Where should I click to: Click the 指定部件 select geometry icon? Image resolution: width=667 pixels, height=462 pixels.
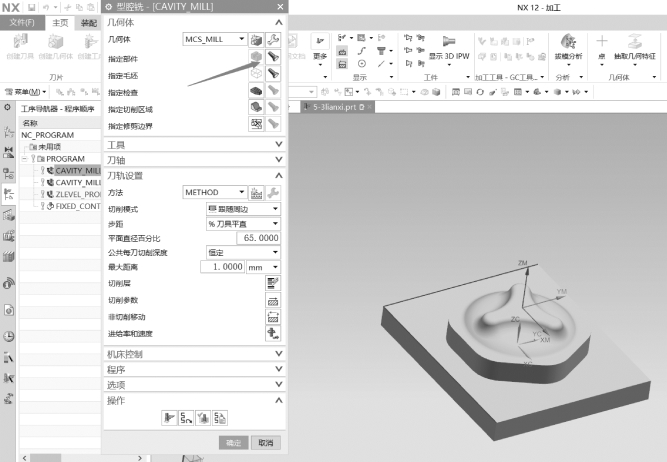[256, 58]
